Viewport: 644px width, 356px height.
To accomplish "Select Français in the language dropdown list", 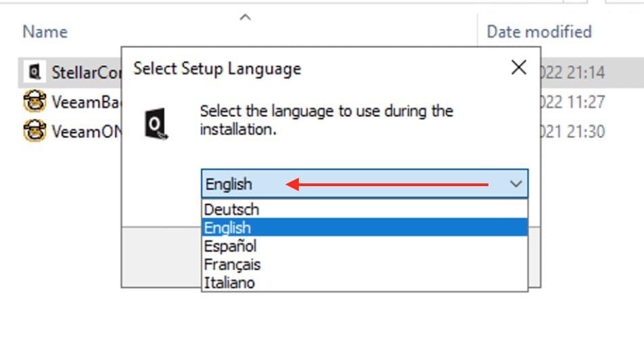I will (x=232, y=265).
